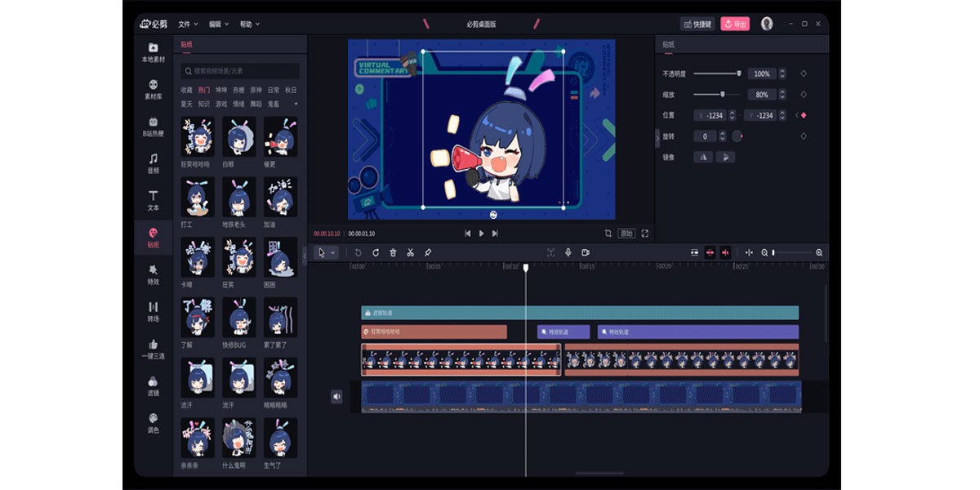Image resolution: width=980 pixels, height=490 pixels.
Task: Zoom in the timeline with plus magnifier
Action: pos(819,252)
